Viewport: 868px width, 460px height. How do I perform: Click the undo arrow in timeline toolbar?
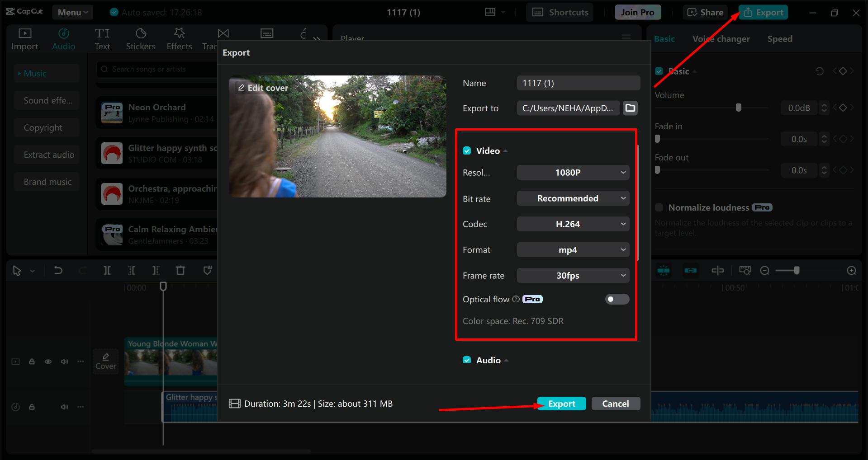click(58, 271)
